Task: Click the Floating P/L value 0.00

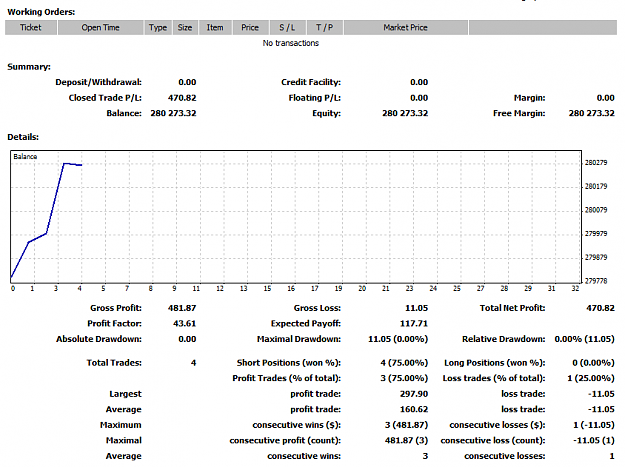Action: (x=419, y=98)
